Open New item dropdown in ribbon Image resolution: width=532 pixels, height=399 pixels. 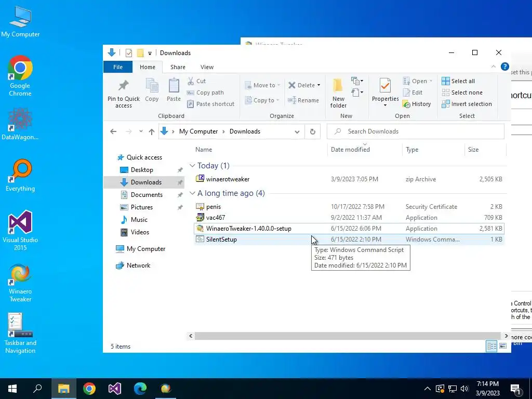pyautogui.click(x=357, y=81)
